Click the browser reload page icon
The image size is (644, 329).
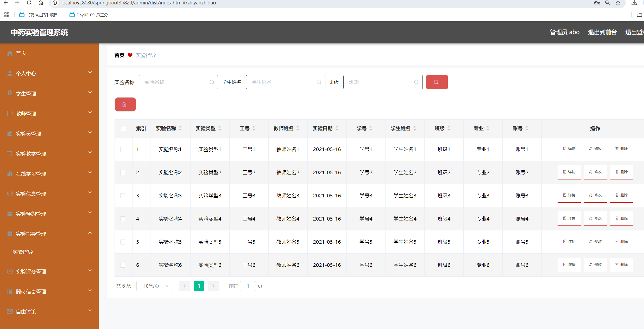coord(29,3)
